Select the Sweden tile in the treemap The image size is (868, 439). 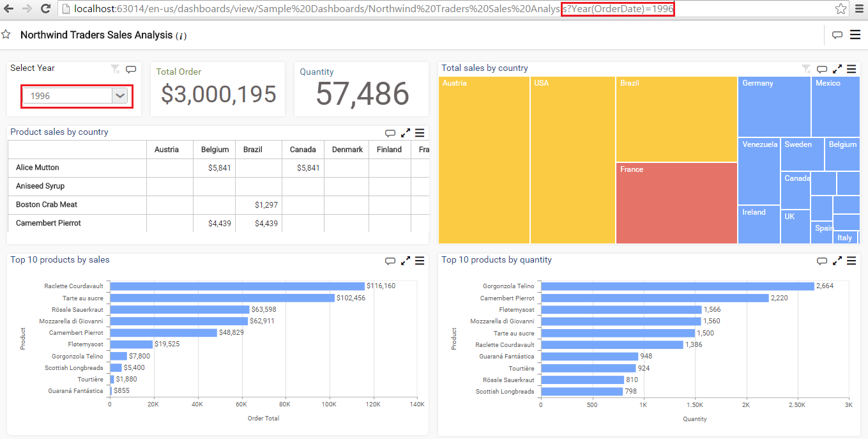coord(802,154)
